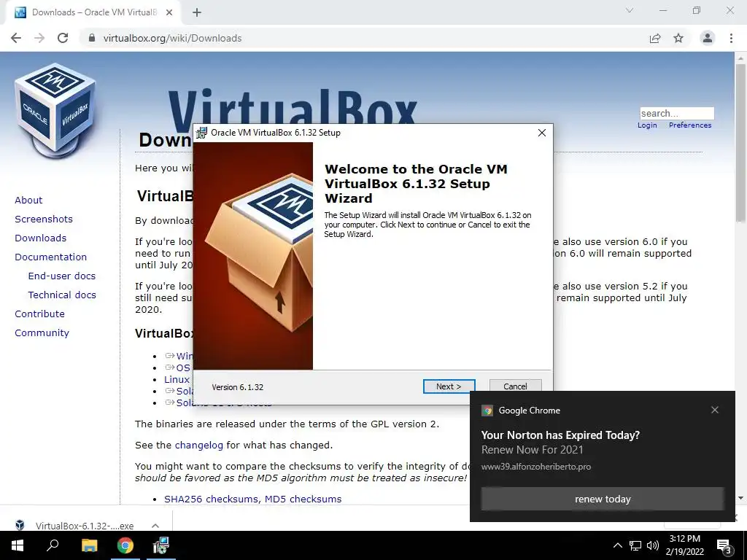The width and height of the screenshot is (747, 560).
Task: Click the share page icon in address bar
Action: [x=655, y=38]
